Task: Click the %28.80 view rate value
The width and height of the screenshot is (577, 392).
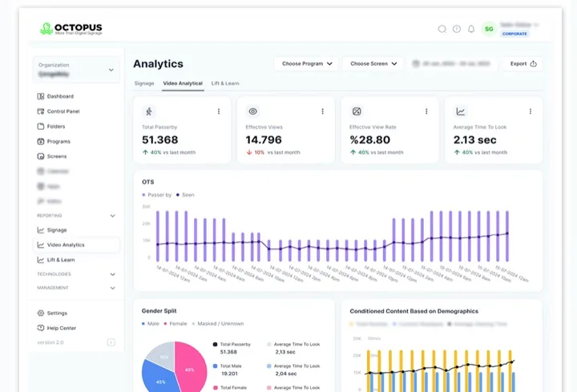Action: (x=369, y=139)
